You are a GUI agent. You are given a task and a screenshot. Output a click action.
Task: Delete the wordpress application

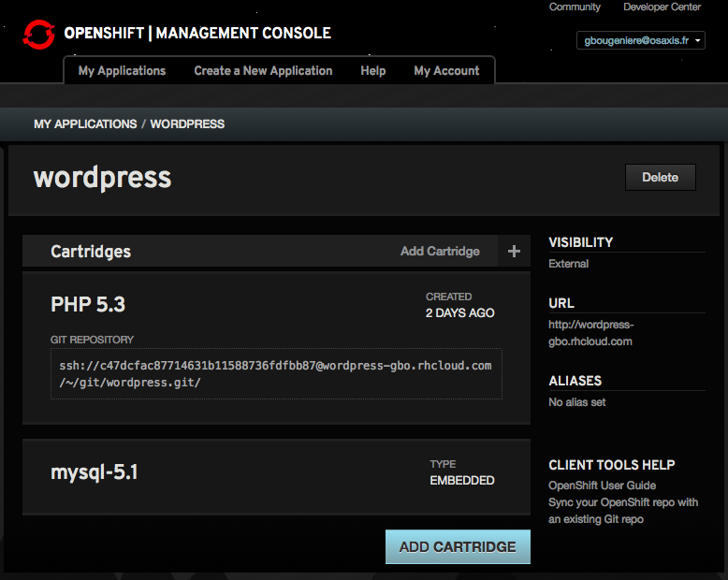coord(661,177)
